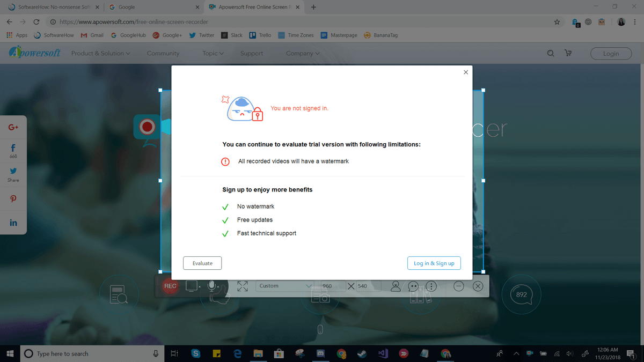This screenshot has height=362, width=644.
Task: Click the Twitter Share icon in sidebar
Action: (13, 174)
